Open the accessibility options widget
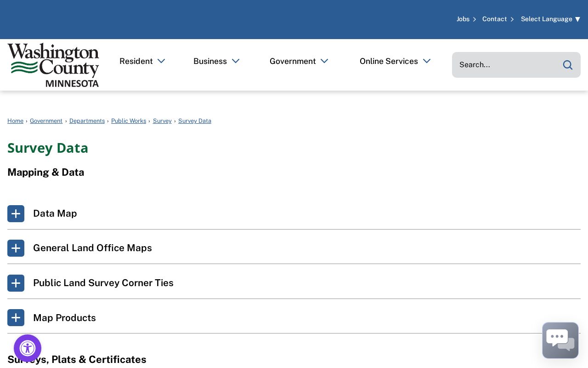 click(28, 348)
